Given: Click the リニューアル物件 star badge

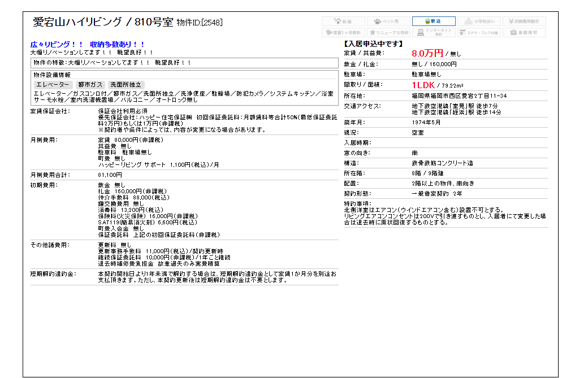Looking at the screenshot, I should coord(389,33).
